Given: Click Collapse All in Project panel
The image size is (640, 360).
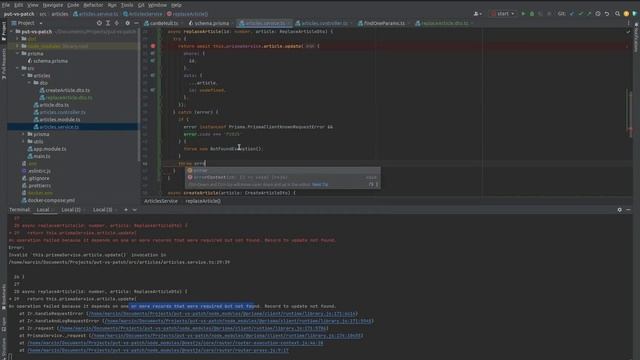Looking at the screenshot, I should [117, 23].
